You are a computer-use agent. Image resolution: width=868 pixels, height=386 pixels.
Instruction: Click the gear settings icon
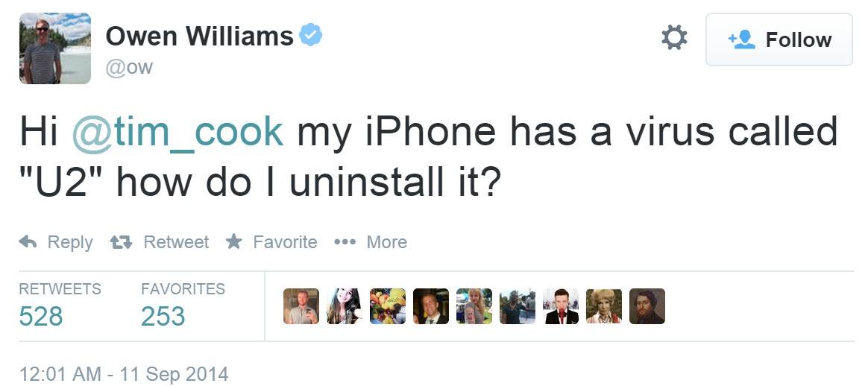674,38
